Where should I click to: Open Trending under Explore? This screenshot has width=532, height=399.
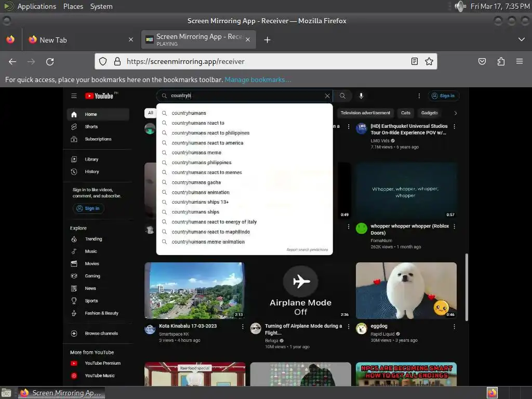coord(98,239)
